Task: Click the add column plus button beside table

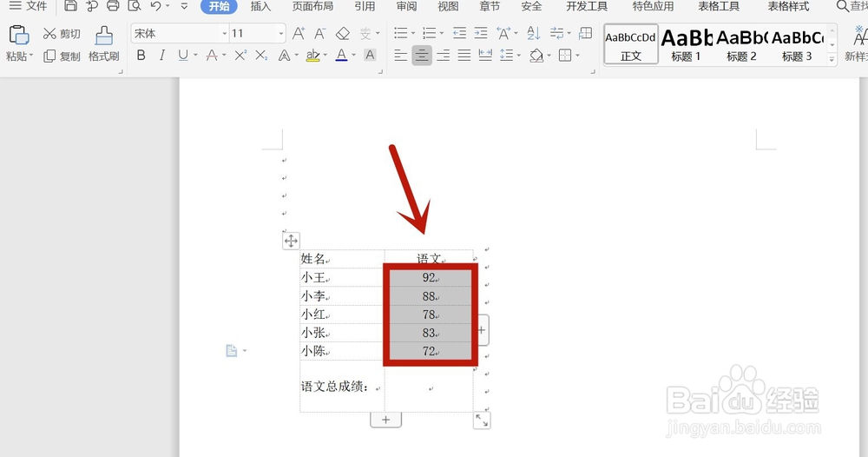Action: pos(482,330)
